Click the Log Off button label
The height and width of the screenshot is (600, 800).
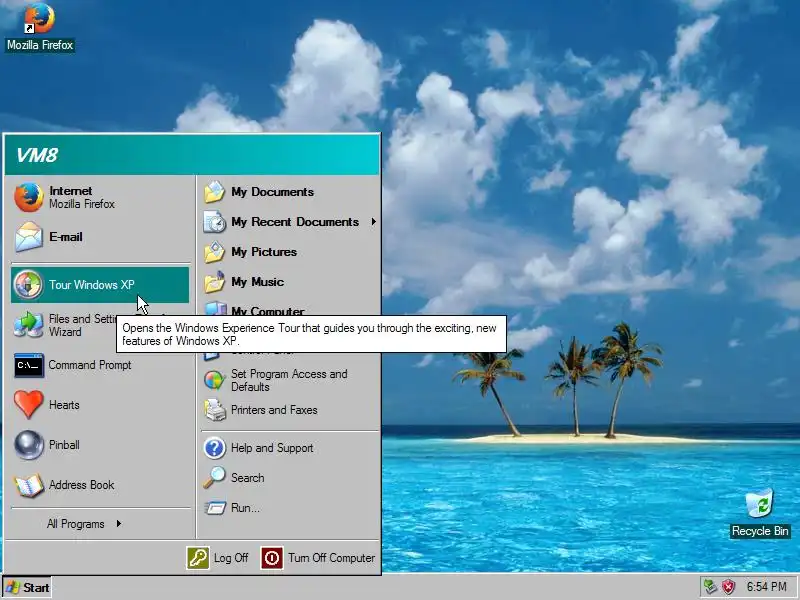tap(231, 558)
